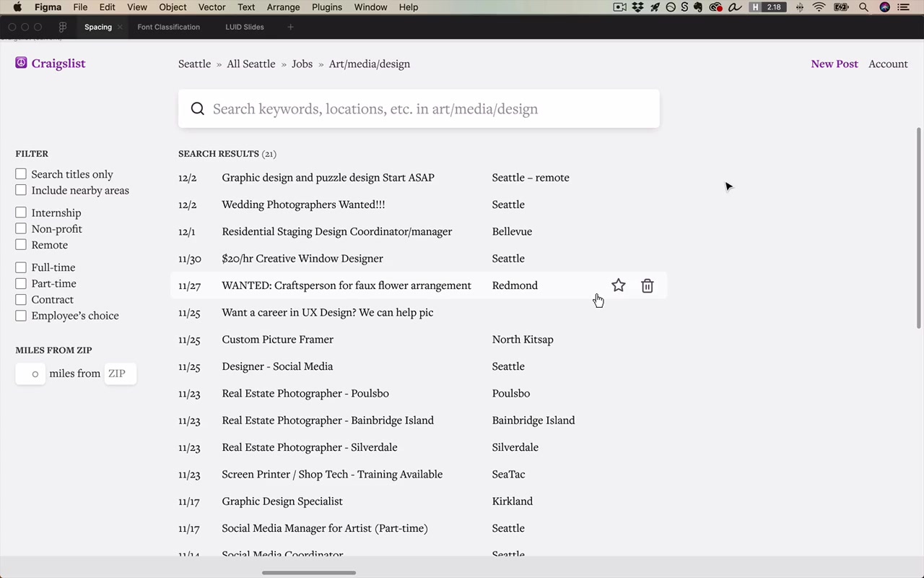Click the screen recording camera icon in menu bar
Image resolution: width=924 pixels, height=578 pixels.
pos(620,7)
